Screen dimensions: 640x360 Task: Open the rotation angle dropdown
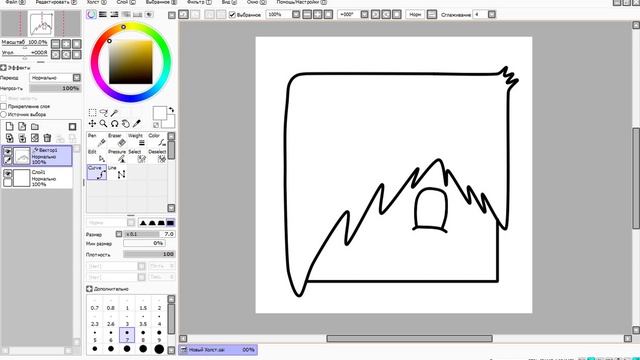[364, 15]
